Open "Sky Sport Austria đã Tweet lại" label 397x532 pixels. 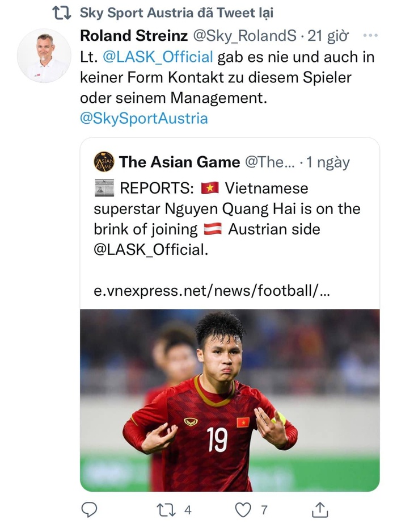[x=176, y=12]
